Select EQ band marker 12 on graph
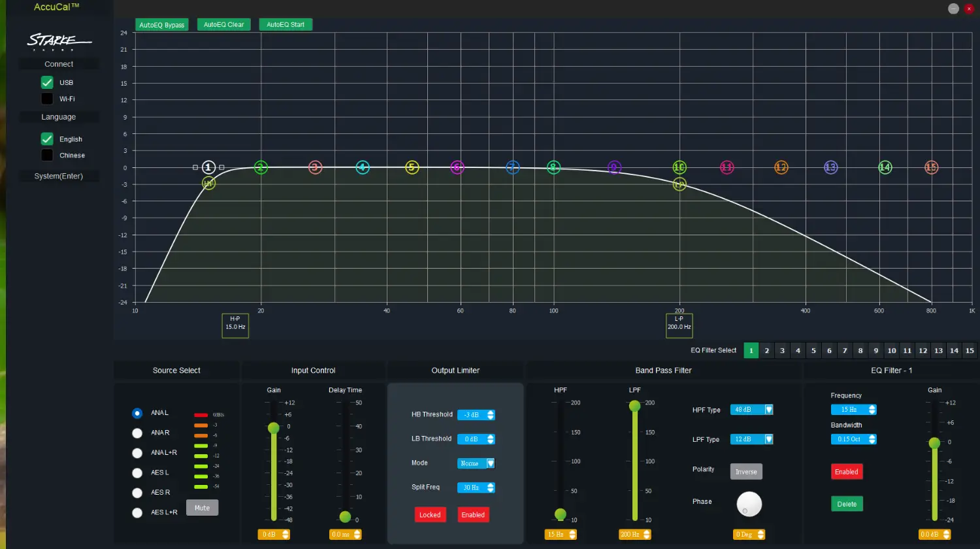Image resolution: width=980 pixels, height=549 pixels. (781, 168)
